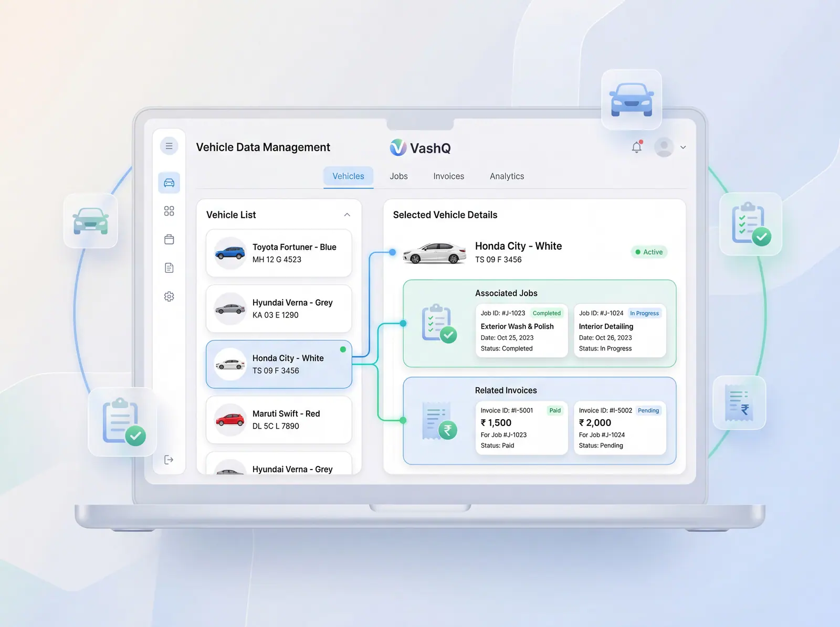This screenshot has width=840, height=627.
Task: Open the profile dropdown chevron
Action: 682,147
